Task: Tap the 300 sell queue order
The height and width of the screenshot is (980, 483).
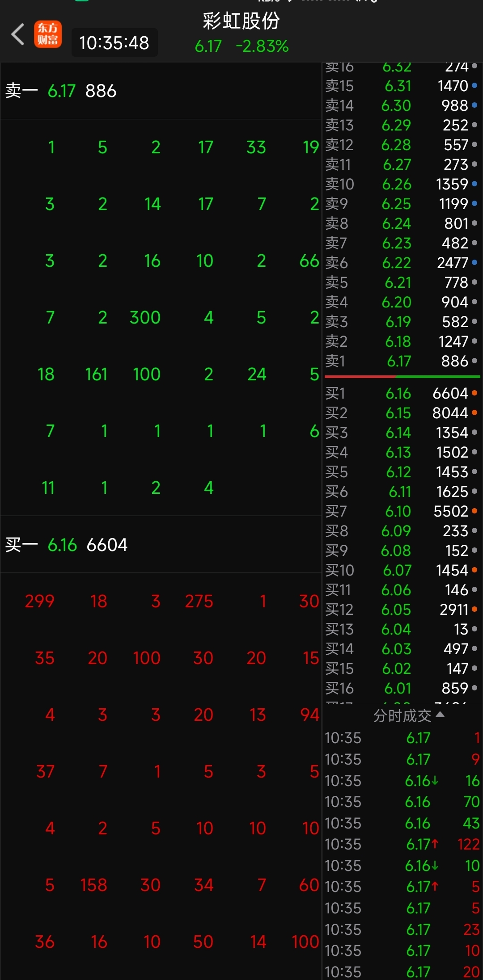Action: pos(145,318)
